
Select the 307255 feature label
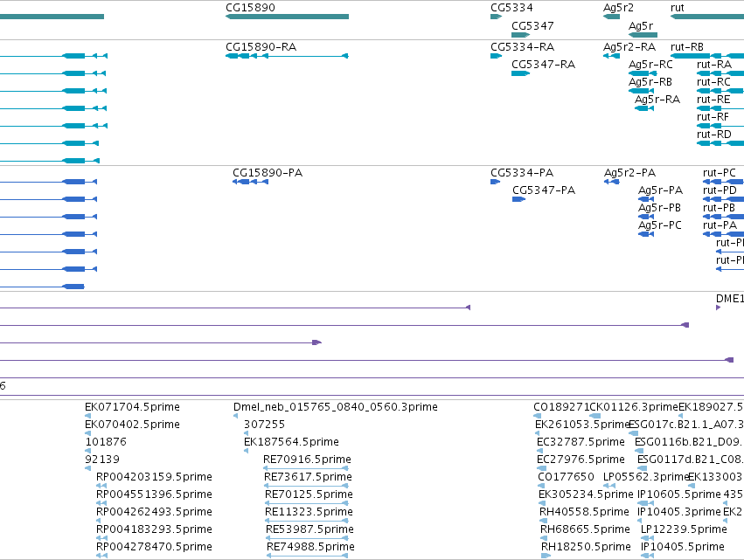264,425
